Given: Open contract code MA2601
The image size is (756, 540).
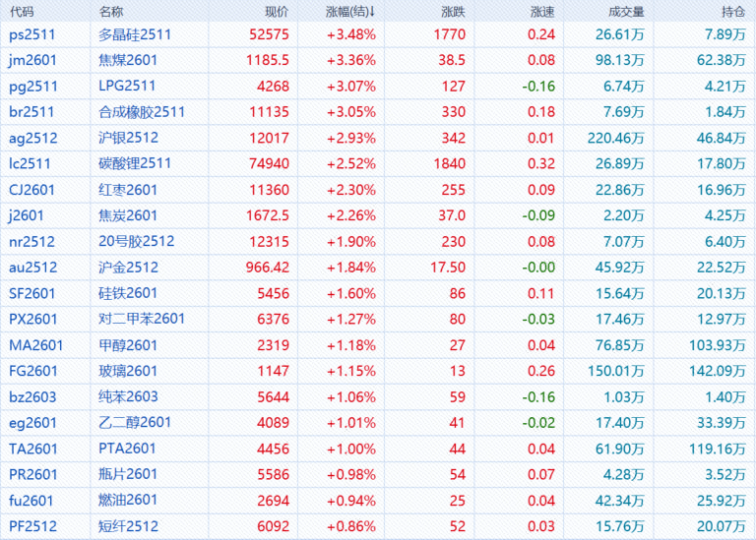Looking at the screenshot, I should coord(36,345).
